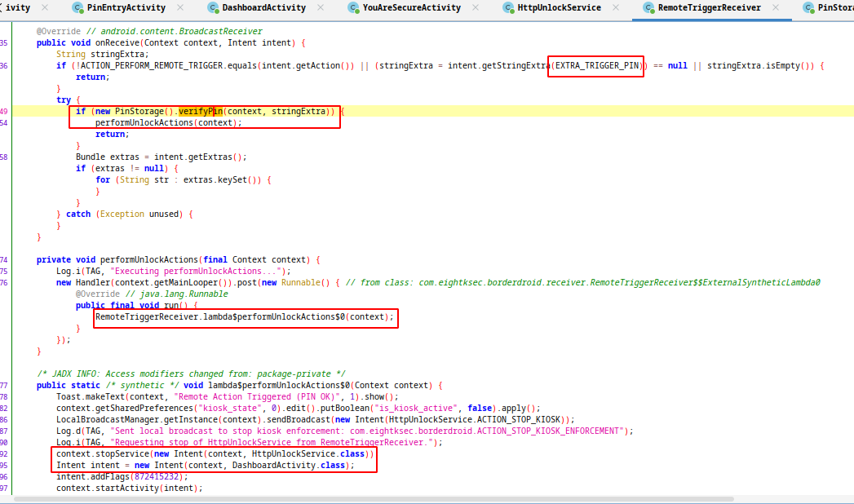Viewport: 854px width, 504px height.
Task: Switch to the PinEntryActivity tab
Action: click(x=126, y=8)
